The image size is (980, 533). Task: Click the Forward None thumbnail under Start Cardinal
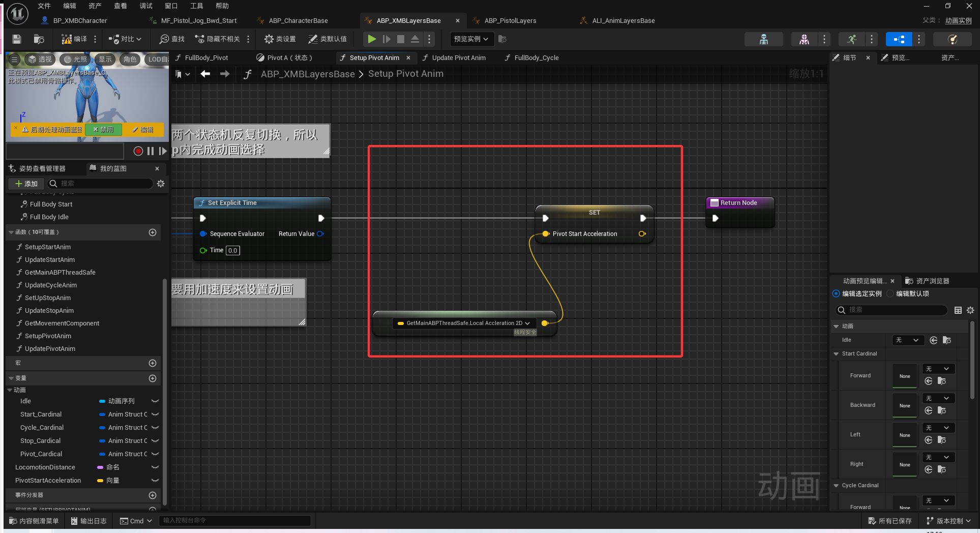905,376
